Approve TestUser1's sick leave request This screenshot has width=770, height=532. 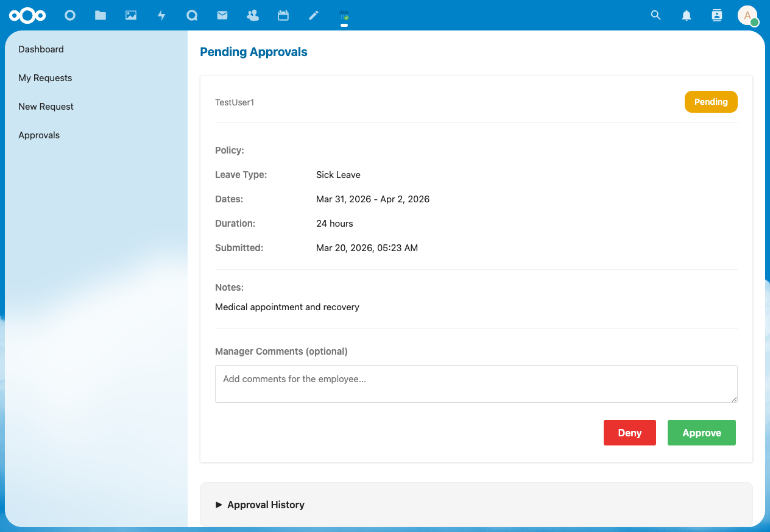click(x=701, y=432)
